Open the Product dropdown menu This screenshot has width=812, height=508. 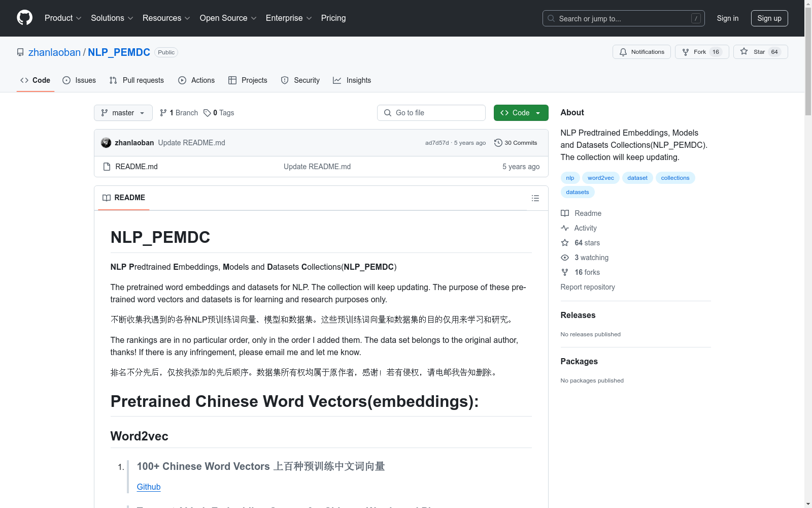click(63, 18)
